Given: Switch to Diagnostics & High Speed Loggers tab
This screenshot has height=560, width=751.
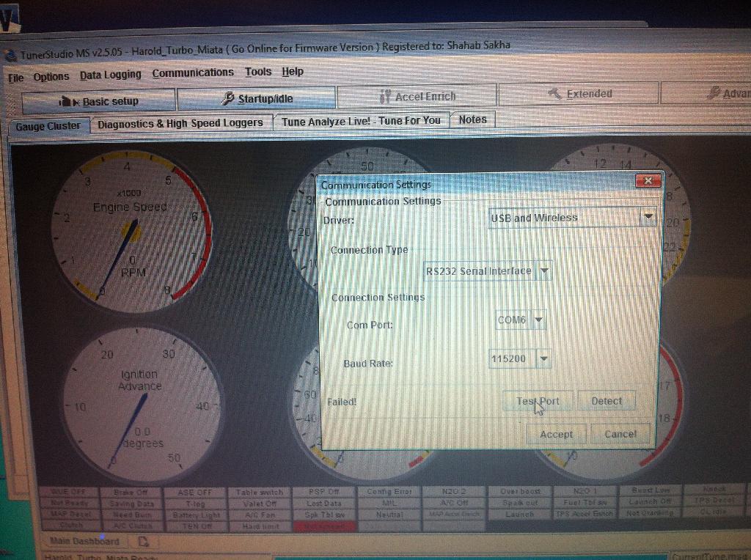Looking at the screenshot, I should click(x=180, y=123).
